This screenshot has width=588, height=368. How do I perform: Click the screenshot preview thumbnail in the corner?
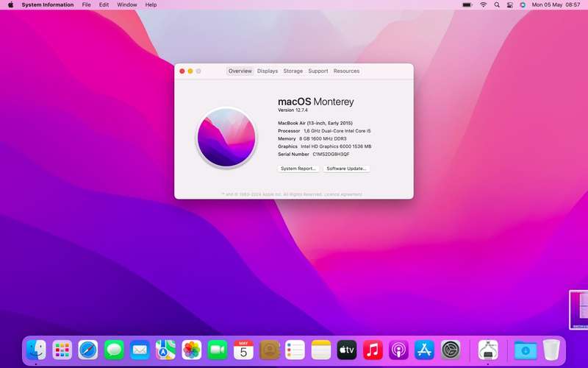(578, 310)
